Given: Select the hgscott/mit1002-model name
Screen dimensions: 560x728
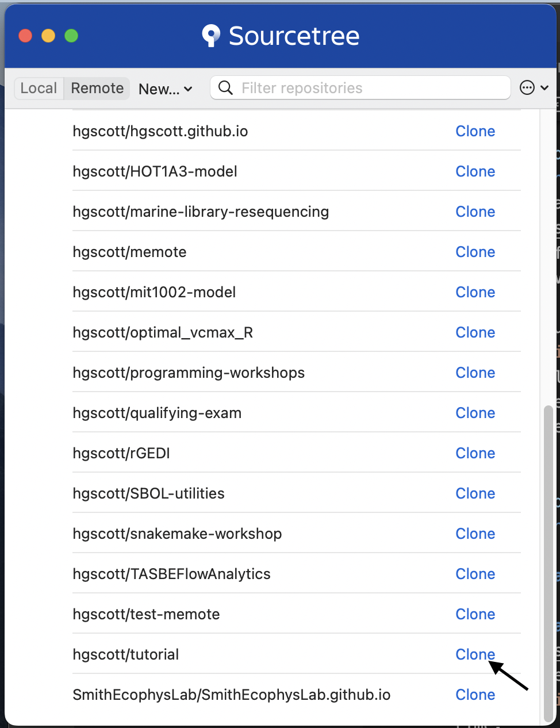Looking at the screenshot, I should point(154,292).
